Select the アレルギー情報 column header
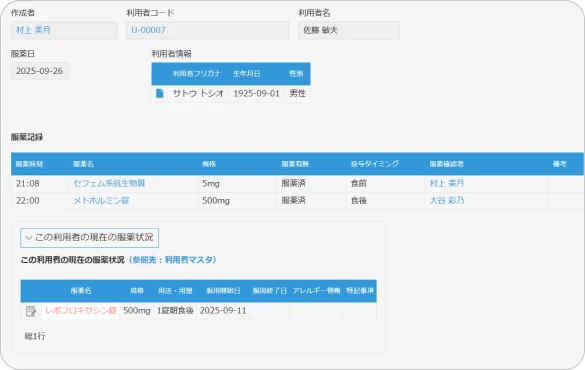Viewport: 585px width, 370px height. coord(316,291)
